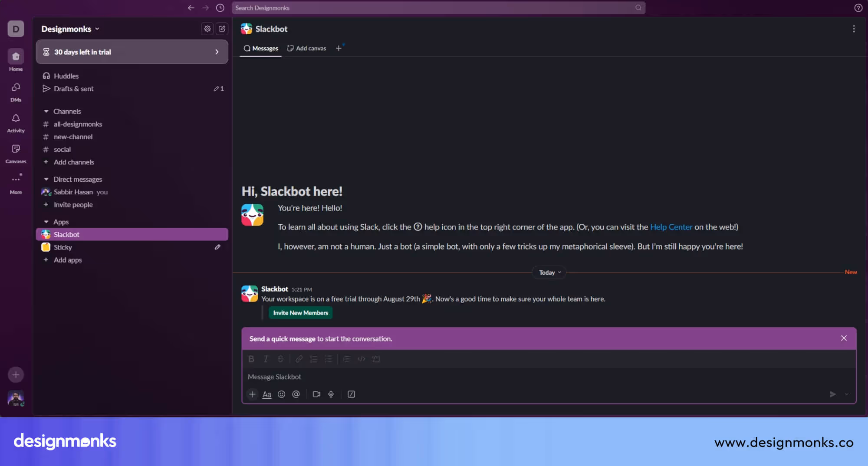
Task: Open the Activity bell in sidebar
Action: click(16, 123)
